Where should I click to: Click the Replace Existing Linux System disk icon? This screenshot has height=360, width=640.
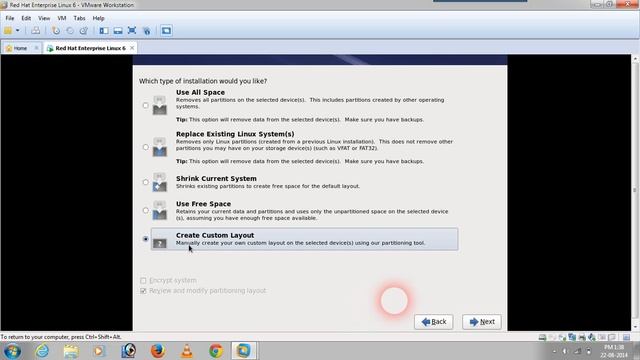(x=160, y=147)
